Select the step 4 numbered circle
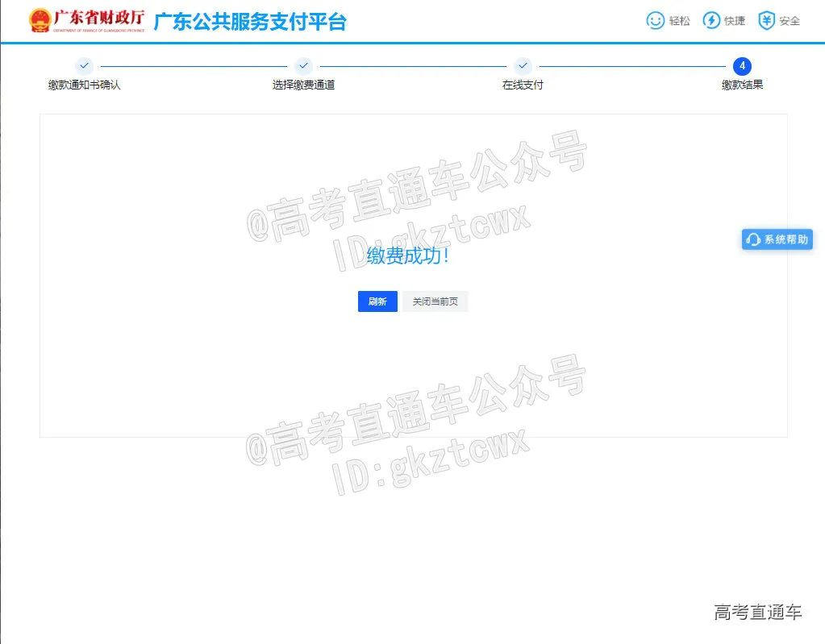This screenshot has height=644, width=825. (742, 66)
